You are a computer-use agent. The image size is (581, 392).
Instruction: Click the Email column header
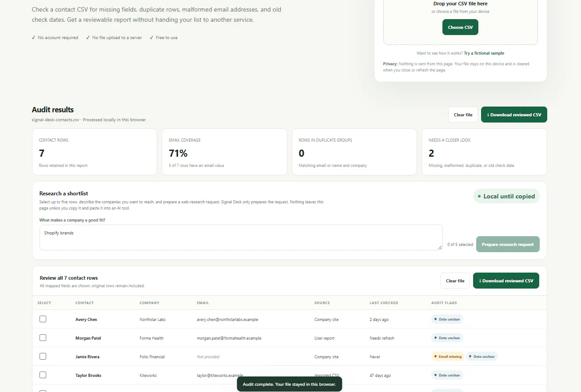pyautogui.click(x=203, y=303)
